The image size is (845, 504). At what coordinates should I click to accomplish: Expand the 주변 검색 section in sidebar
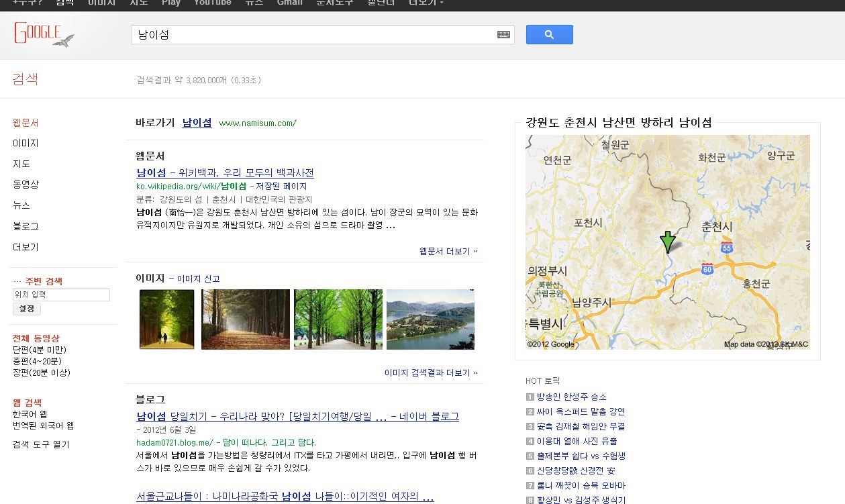click(38, 281)
